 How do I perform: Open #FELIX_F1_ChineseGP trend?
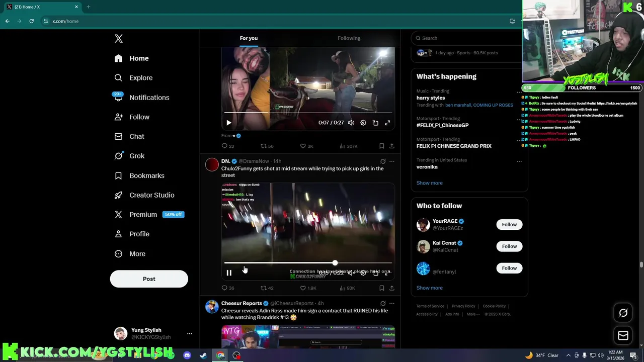[x=442, y=125]
